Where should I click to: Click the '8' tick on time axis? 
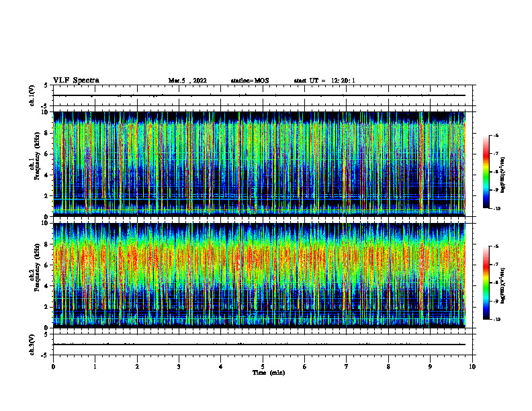(x=388, y=367)
